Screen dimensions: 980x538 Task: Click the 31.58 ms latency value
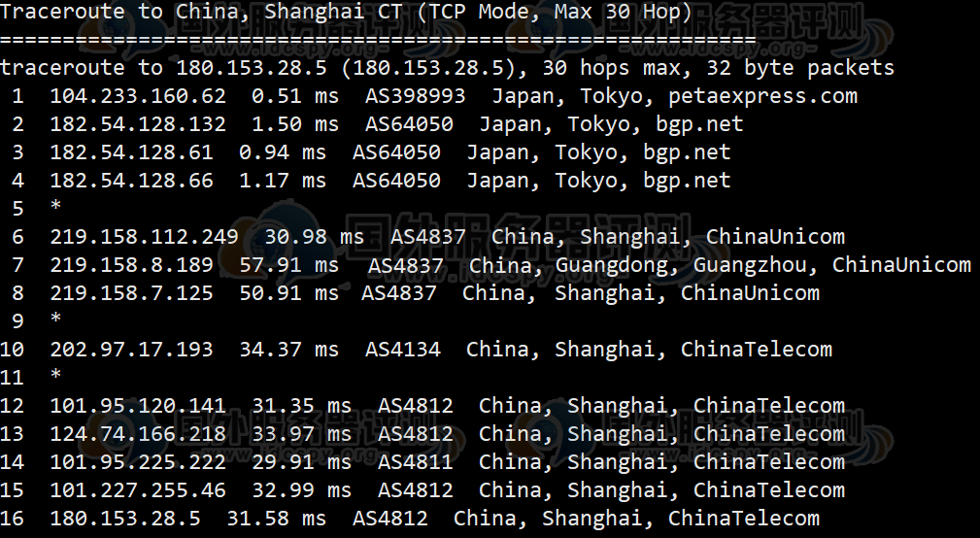tap(276, 518)
